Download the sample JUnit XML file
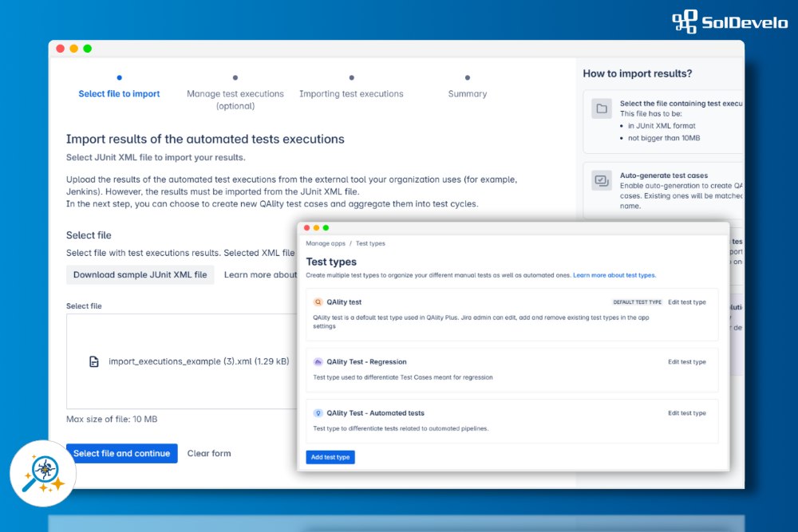Screen dimensions: 798x532 tap(140, 275)
